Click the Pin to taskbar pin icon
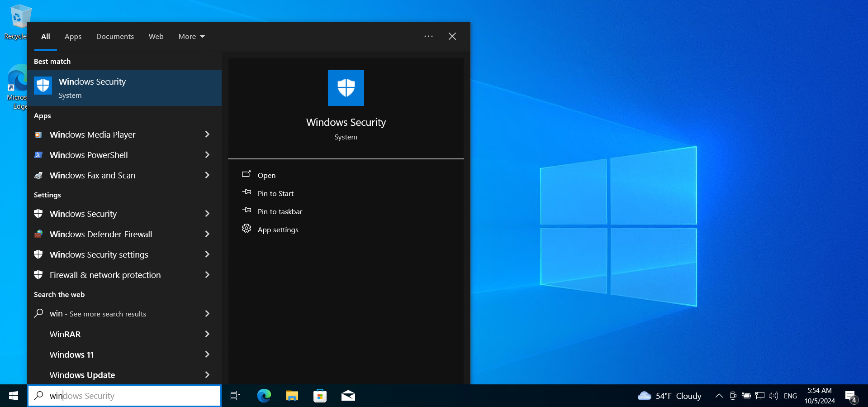The image size is (868, 407). 247,211
